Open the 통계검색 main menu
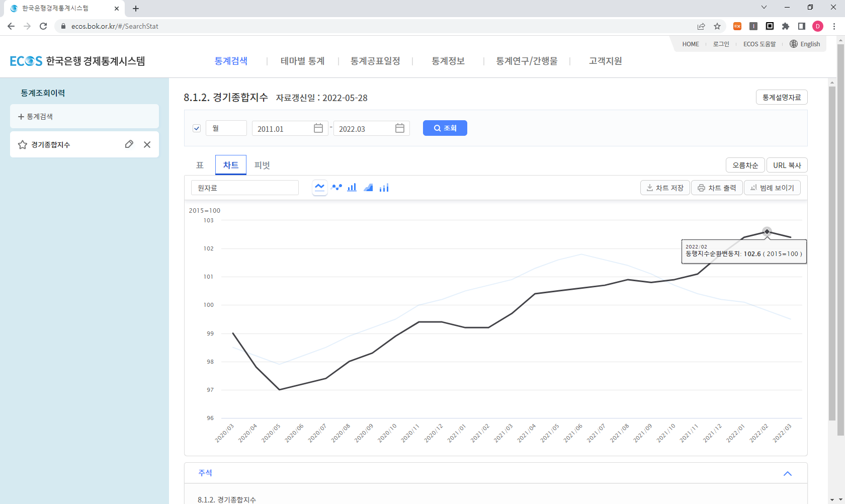 [x=231, y=61]
